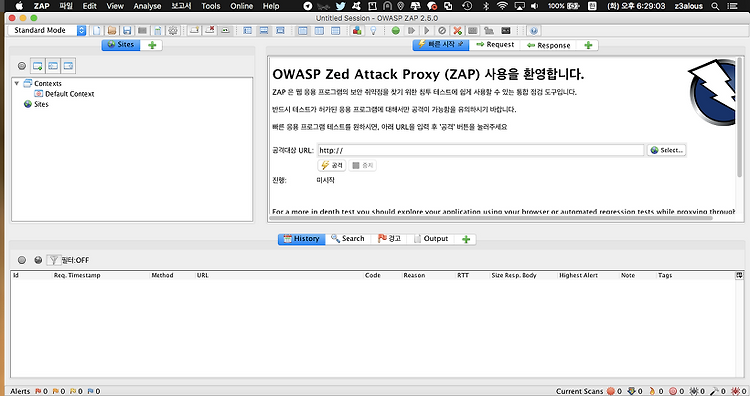Toggle full layout toolbar icon
The height and width of the screenshot is (396, 750).
(280, 31)
